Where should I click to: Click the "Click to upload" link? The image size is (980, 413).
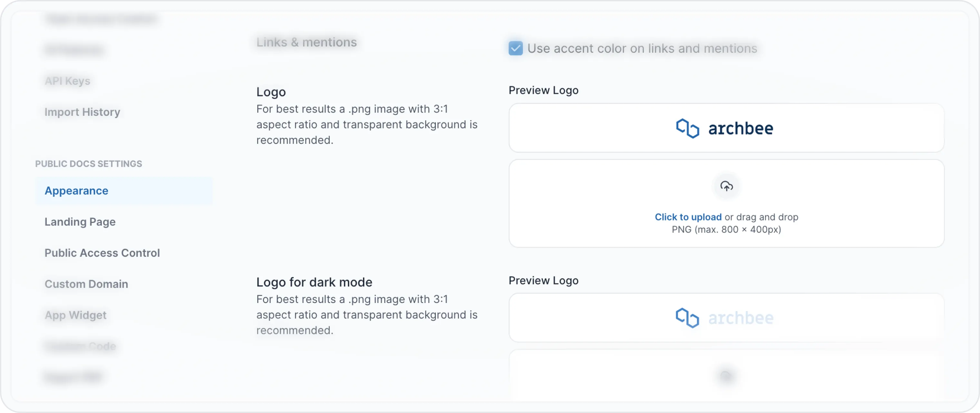688,217
